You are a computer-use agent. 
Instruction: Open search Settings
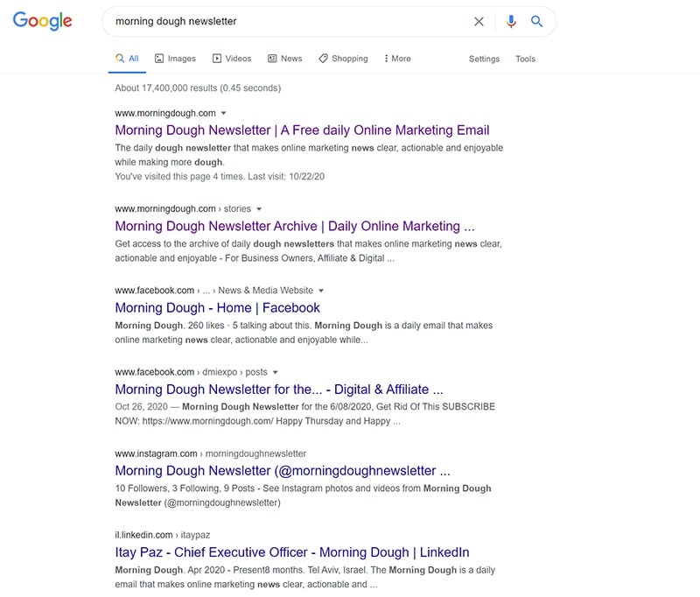coord(484,59)
